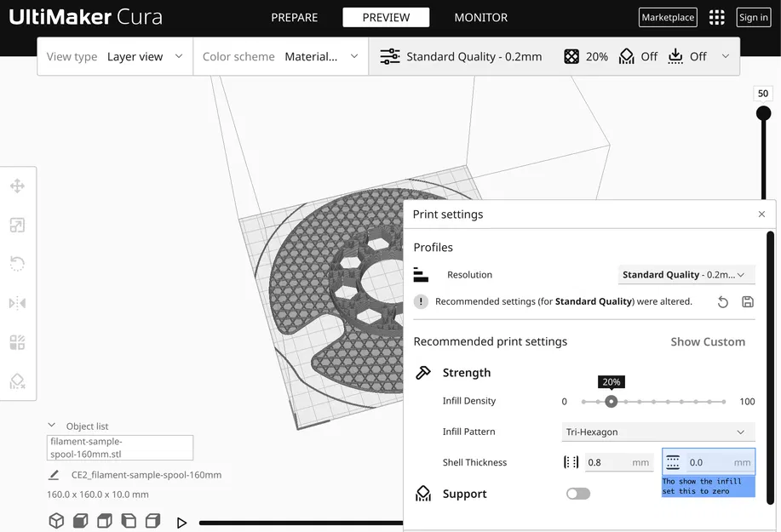Collapse the Object list chevron

51,426
